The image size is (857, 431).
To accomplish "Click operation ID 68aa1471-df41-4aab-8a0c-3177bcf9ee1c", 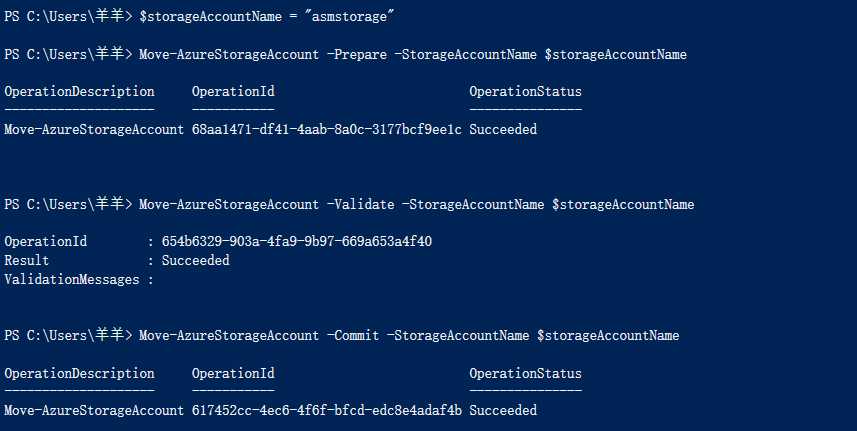I will 326,129.
